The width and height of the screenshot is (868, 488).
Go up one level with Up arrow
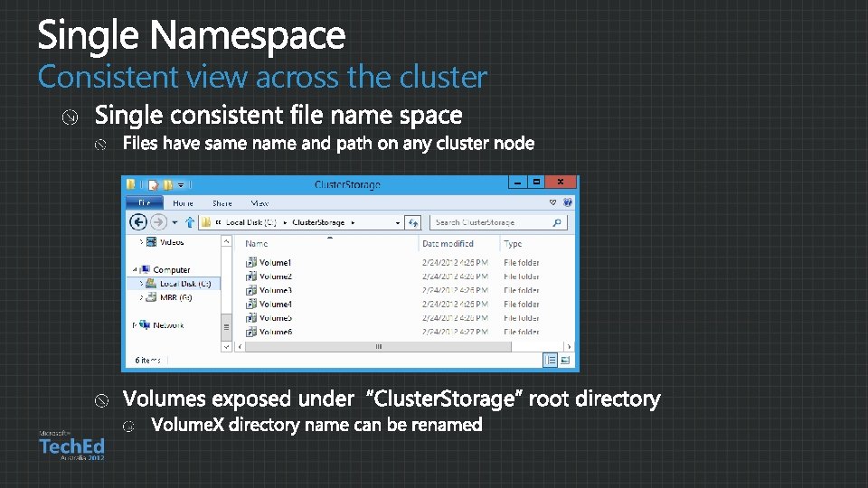[x=189, y=222]
